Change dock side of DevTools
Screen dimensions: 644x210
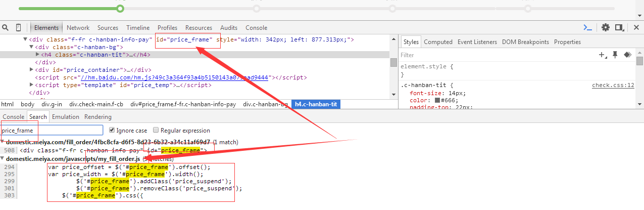620,28
